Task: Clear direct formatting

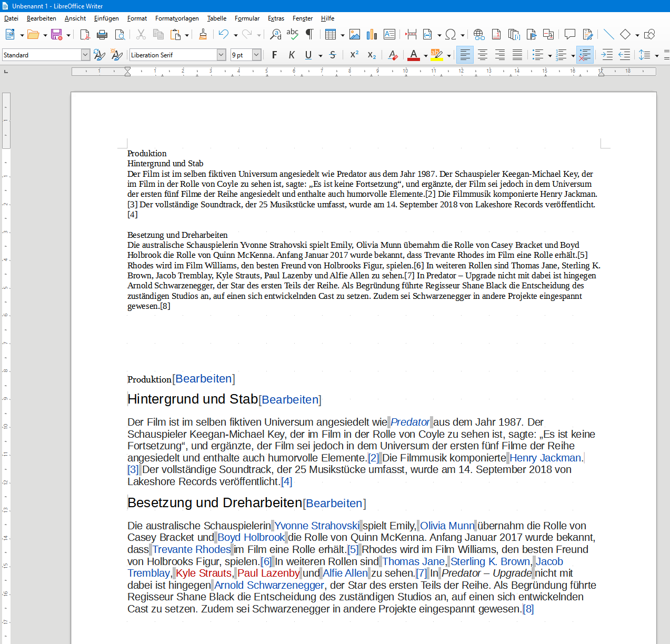Action: coord(393,55)
